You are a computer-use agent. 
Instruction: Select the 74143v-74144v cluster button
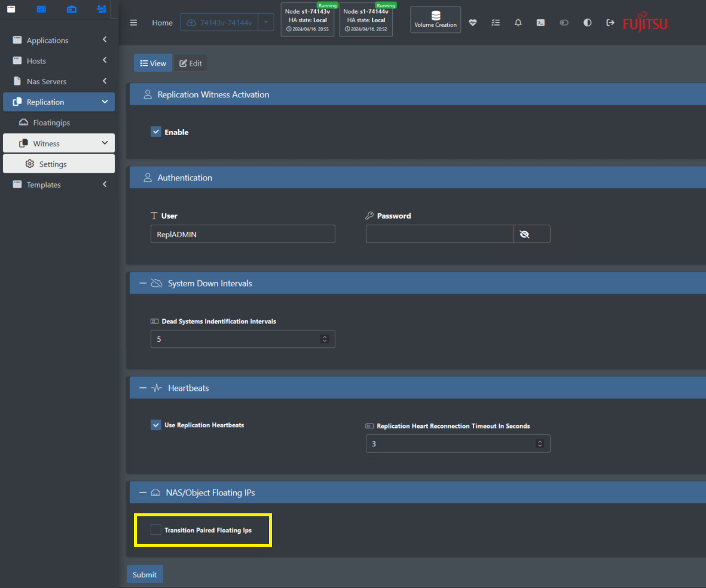click(x=219, y=23)
